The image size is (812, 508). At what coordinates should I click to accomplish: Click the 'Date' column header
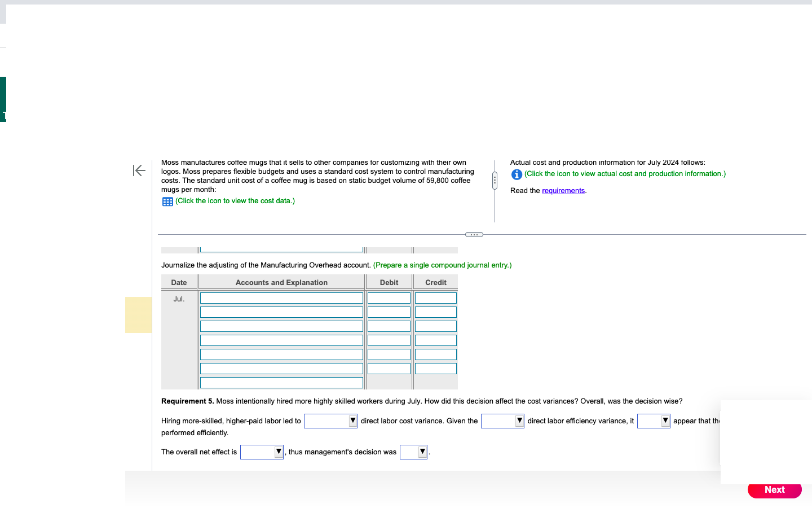[x=179, y=283]
